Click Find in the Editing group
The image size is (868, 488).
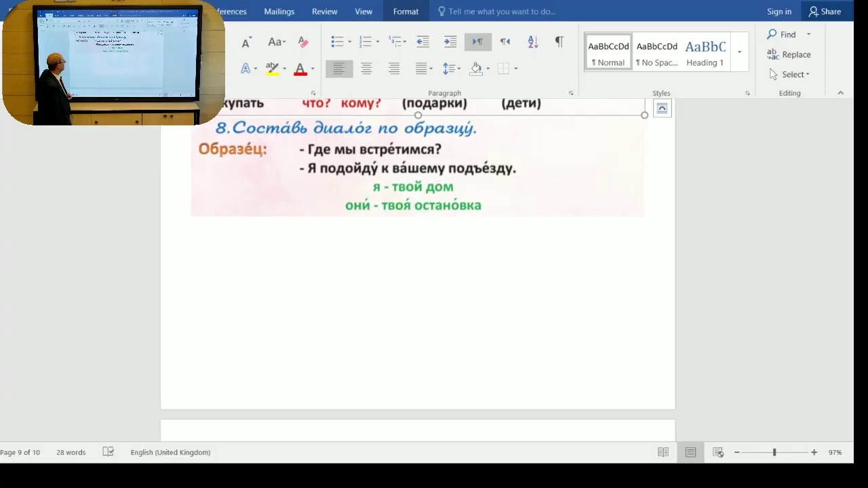tap(781, 35)
